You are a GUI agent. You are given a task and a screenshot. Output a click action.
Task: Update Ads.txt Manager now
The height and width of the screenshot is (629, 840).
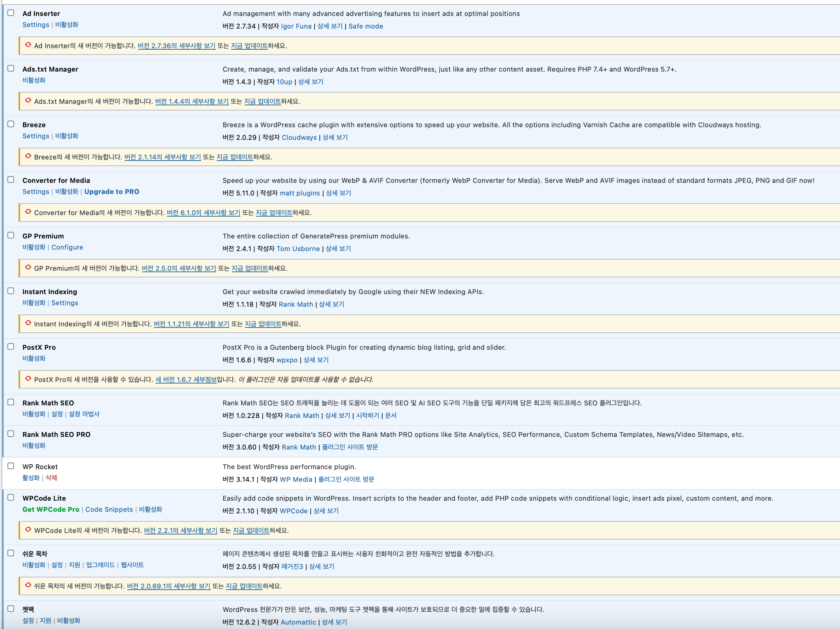click(262, 102)
